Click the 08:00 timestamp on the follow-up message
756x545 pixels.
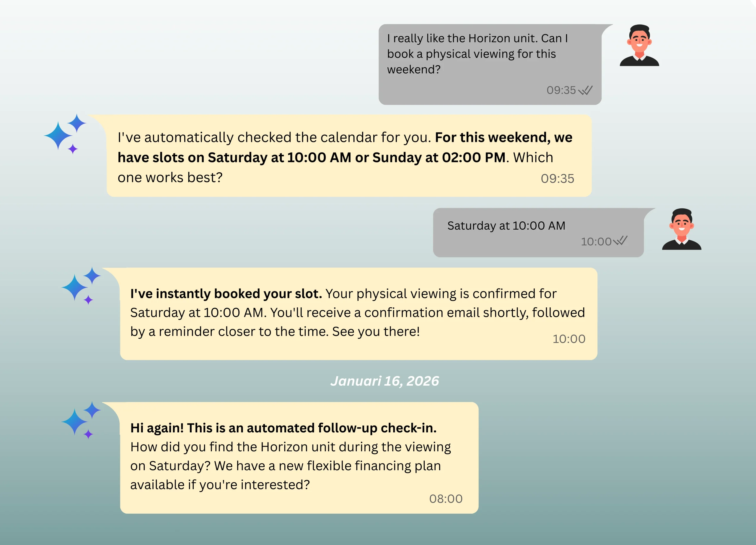pos(446,499)
